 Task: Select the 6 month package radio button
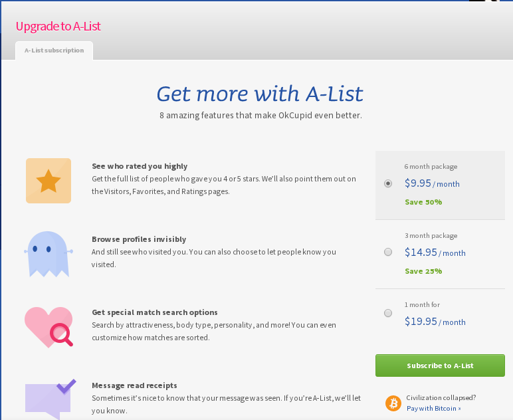pyautogui.click(x=388, y=183)
